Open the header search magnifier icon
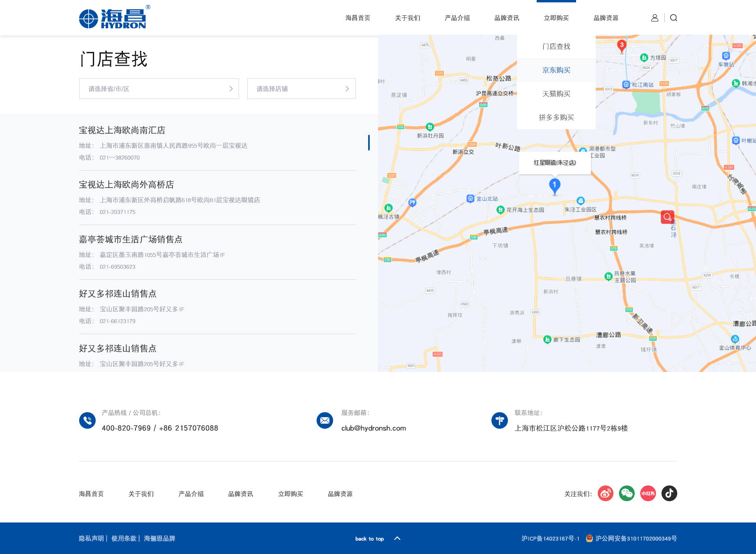This screenshot has width=756, height=554. point(673,18)
